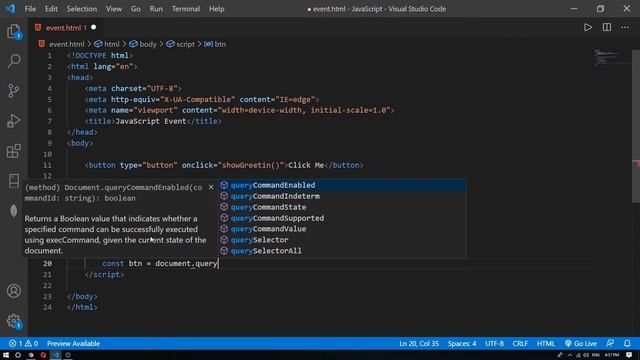Open the Go menu
The width and height of the screenshot is (640, 360).
point(136,9)
